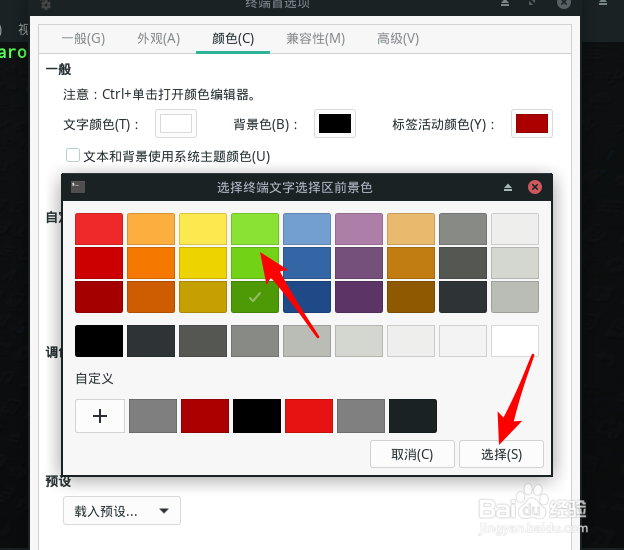The width and height of the screenshot is (624, 550).
Task: Pick the first gray custom color swatch
Action: (x=153, y=416)
